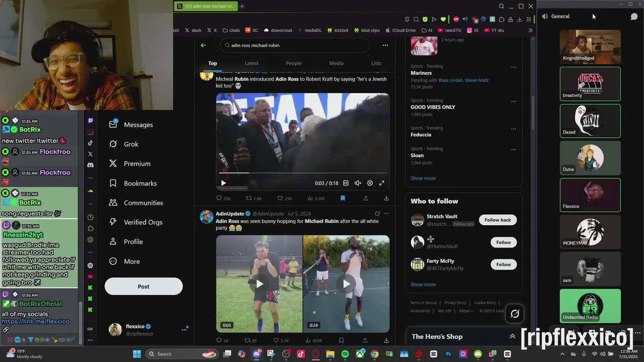The image size is (644, 362).
Task: Toggle General voice channel speaker icon
Action: pyautogui.click(x=545, y=17)
